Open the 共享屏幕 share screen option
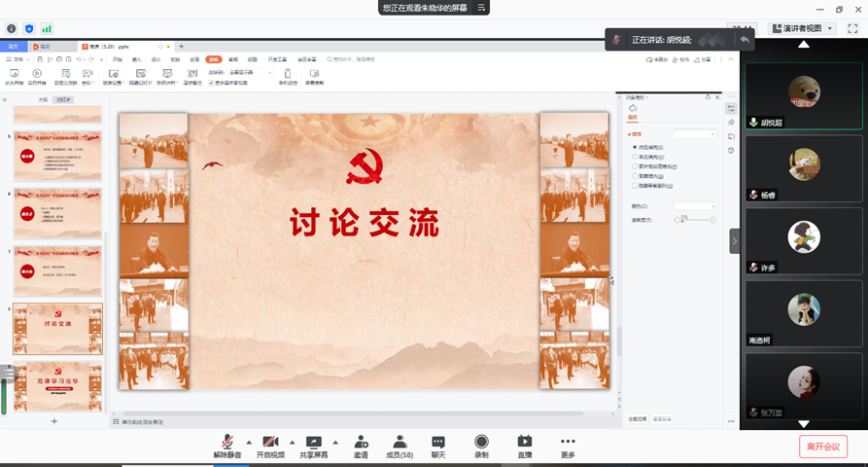 [x=313, y=443]
